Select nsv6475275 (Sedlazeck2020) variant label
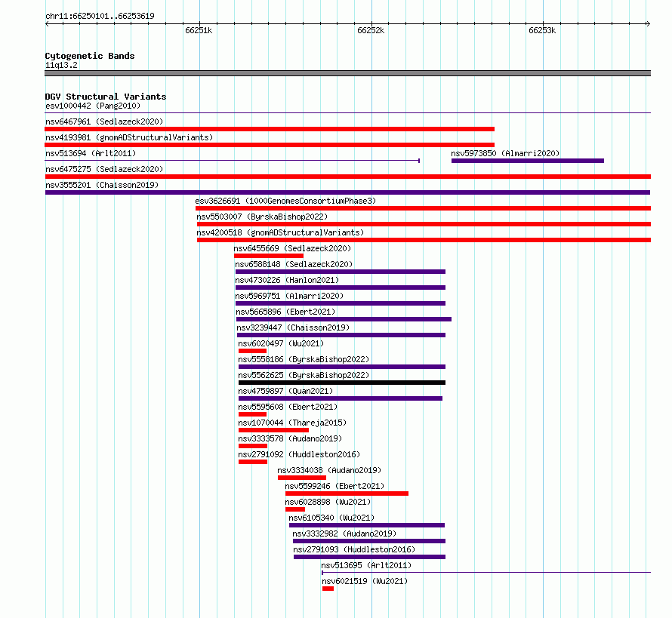Image resolution: width=672 pixels, height=618 pixels. (104, 169)
